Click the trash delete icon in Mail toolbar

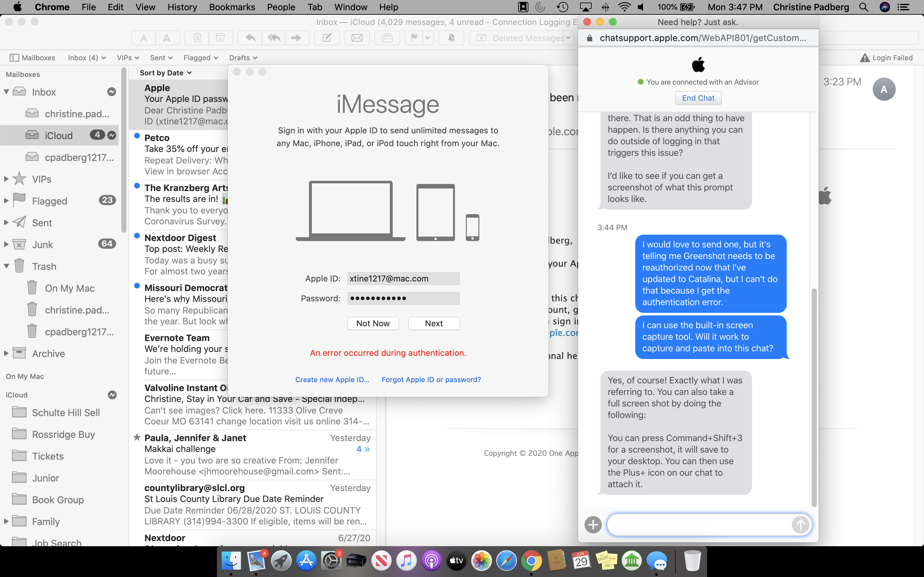[197, 38]
